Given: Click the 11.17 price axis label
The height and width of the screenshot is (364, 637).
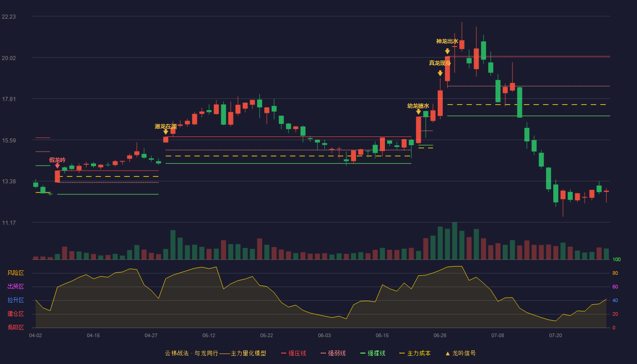Looking at the screenshot, I should tap(9, 223).
